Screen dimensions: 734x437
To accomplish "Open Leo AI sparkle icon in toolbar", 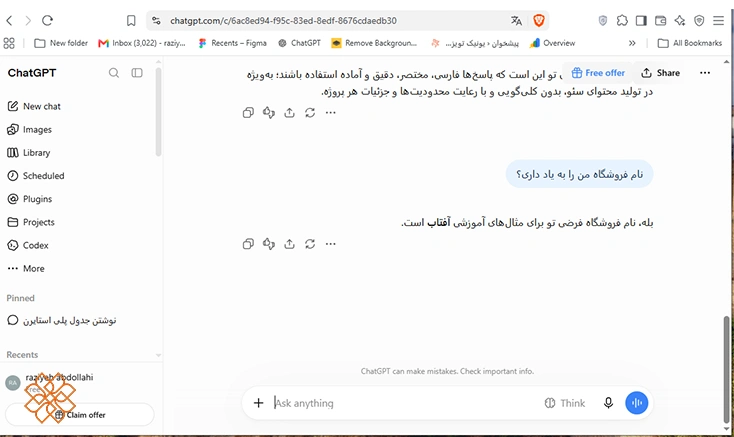I will pos(680,21).
